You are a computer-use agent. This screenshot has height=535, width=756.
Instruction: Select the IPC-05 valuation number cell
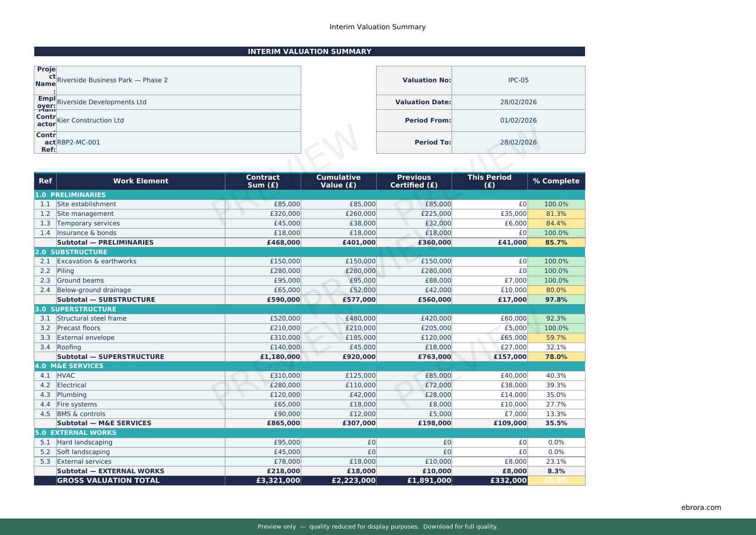coord(518,80)
